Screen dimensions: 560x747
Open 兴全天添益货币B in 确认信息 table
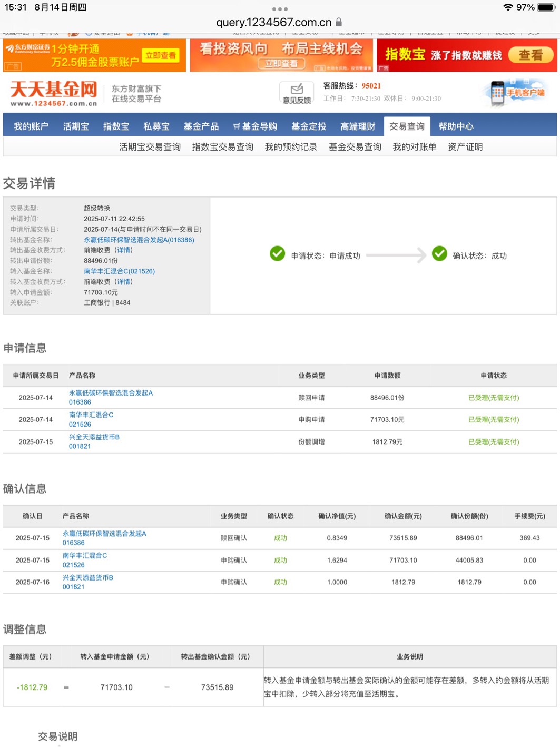point(88,578)
